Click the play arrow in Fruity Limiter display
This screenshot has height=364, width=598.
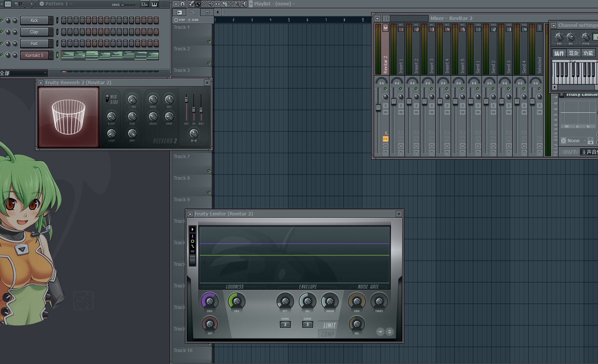click(193, 229)
